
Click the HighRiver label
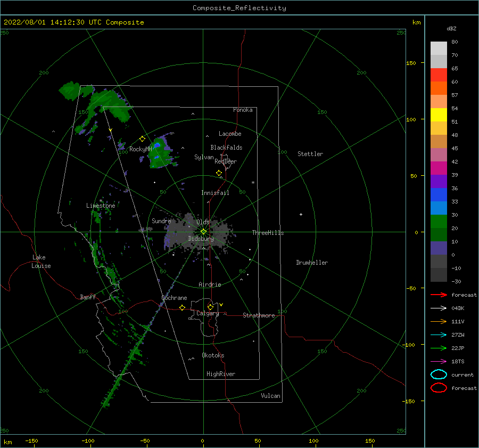click(221, 374)
